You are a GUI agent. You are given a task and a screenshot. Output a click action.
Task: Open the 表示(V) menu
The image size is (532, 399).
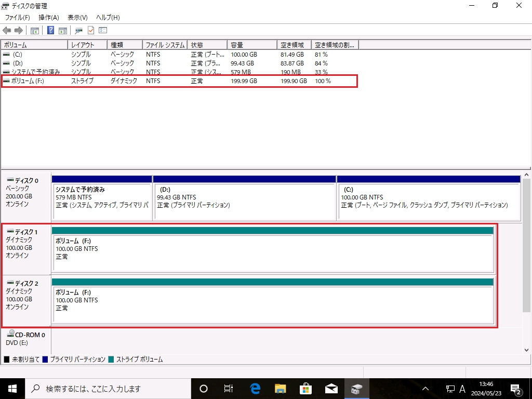78,18
